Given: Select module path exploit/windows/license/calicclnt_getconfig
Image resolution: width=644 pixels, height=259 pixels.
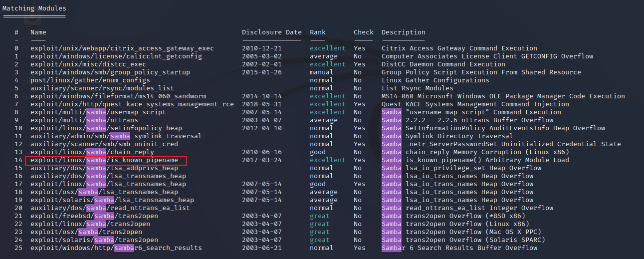Looking at the screenshot, I should click(116, 56).
